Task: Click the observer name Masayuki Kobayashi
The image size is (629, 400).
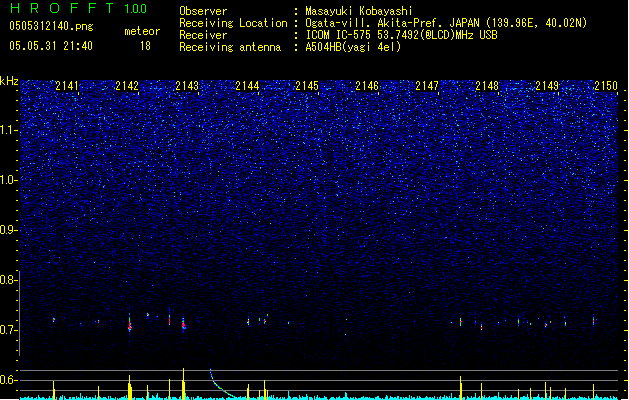Action: [359, 11]
